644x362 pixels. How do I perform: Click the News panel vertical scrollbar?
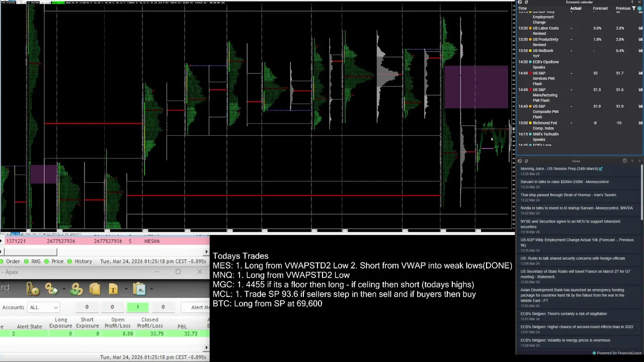(x=642, y=193)
